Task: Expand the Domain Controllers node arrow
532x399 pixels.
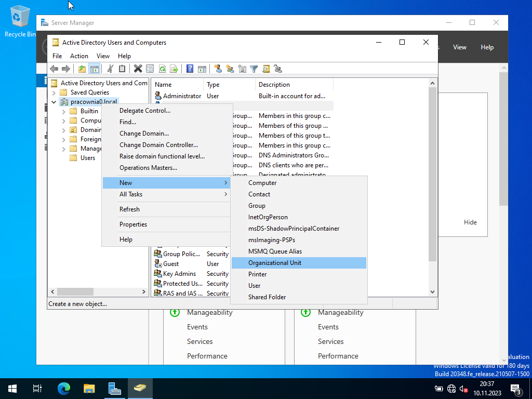Action: [64, 130]
